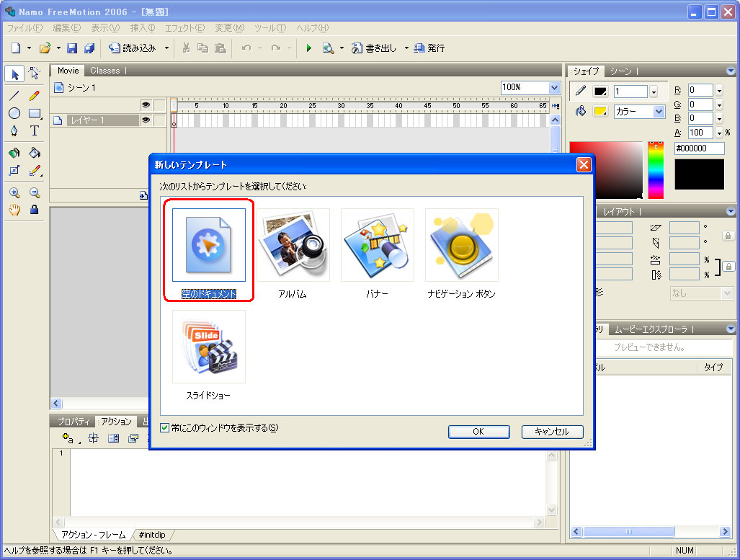740x560 pixels.
Task: Click the alpha value field showing 100
Action: pos(700,133)
